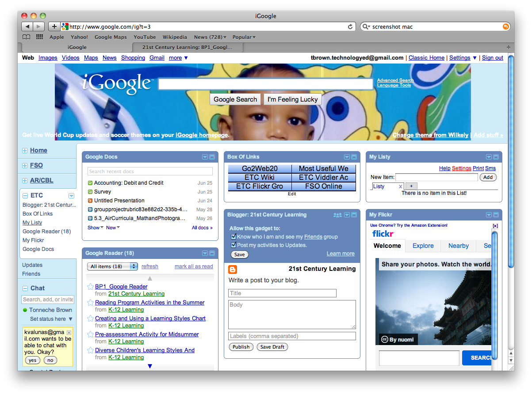The image size is (532, 395).
Task: Open the Images link in Google bar
Action: point(48,58)
